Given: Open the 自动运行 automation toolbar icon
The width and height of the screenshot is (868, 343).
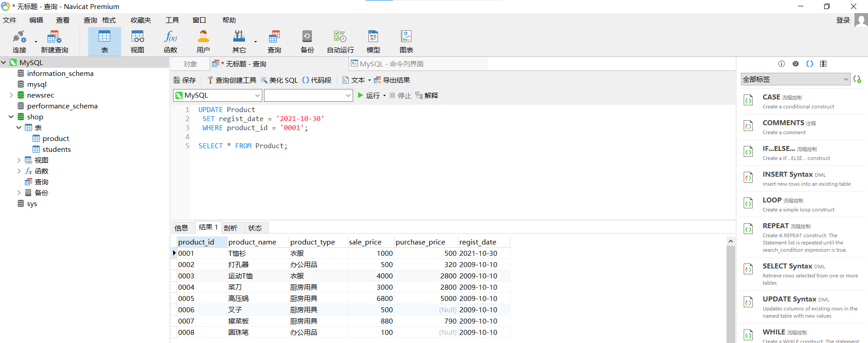Looking at the screenshot, I should pyautogui.click(x=340, y=42).
